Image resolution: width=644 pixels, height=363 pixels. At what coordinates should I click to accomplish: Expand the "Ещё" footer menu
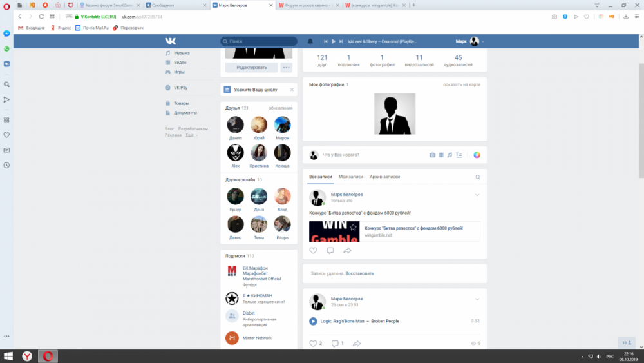click(191, 135)
